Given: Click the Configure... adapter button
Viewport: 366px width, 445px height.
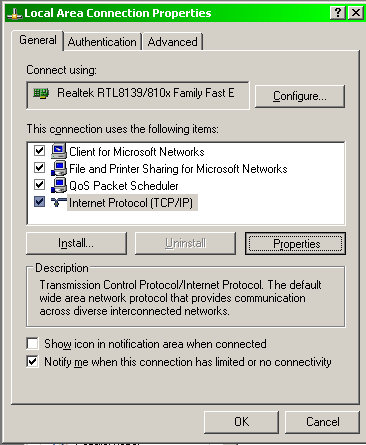Looking at the screenshot, I should (x=300, y=96).
